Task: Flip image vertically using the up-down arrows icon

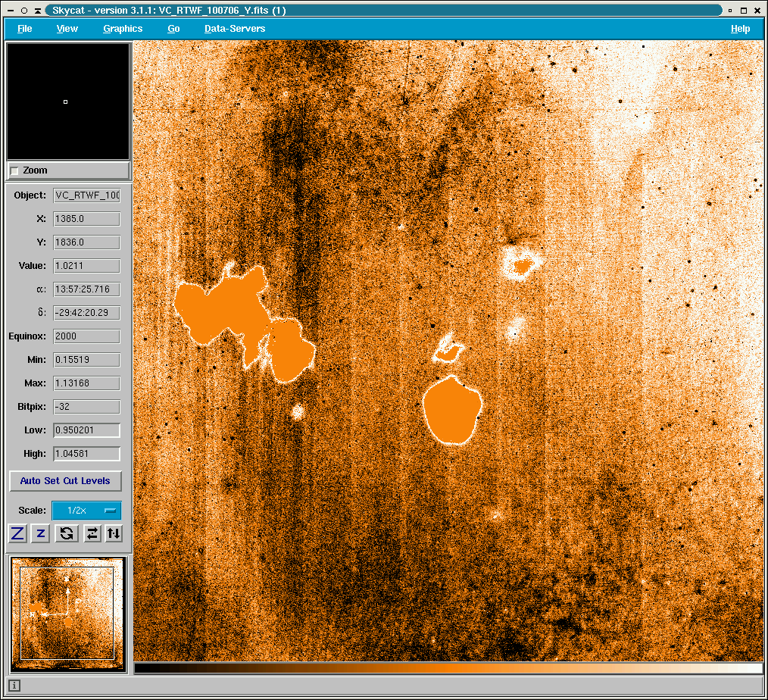Action: point(114,533)
